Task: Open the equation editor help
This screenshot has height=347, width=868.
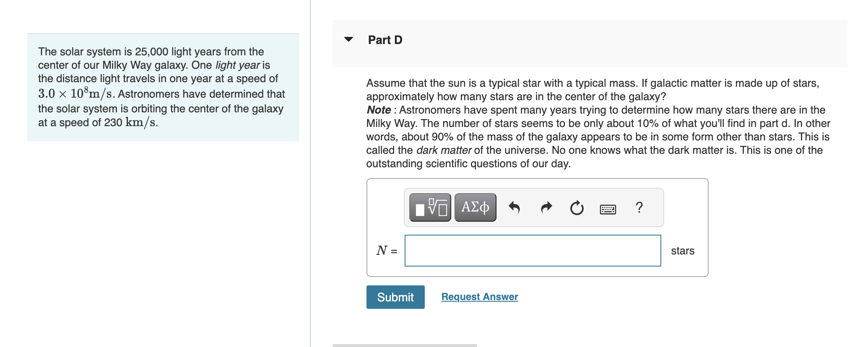Action: click(x=639, y=208)
